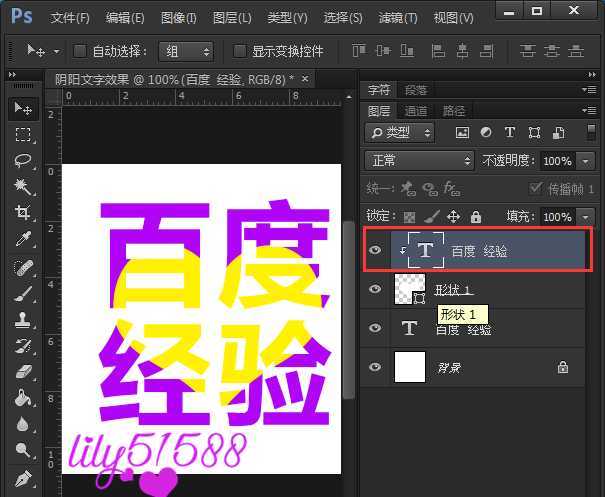Select the Eraser tool
This screenshot has width=605, height=497.
(22, 371)
